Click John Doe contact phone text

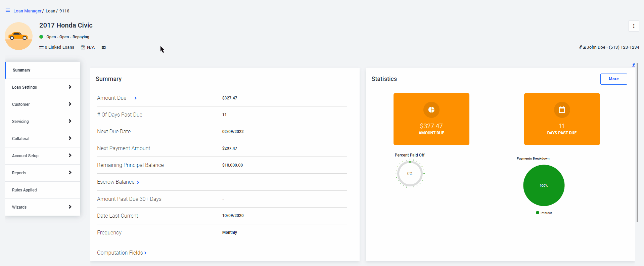pyautogui.click(x=613, y=47)
